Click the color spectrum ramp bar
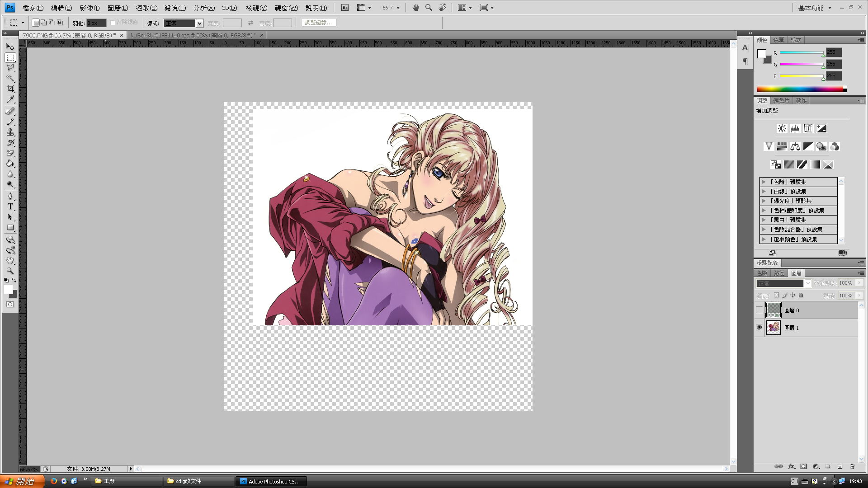This screenshot has height=488, width=868. point(799,89)
